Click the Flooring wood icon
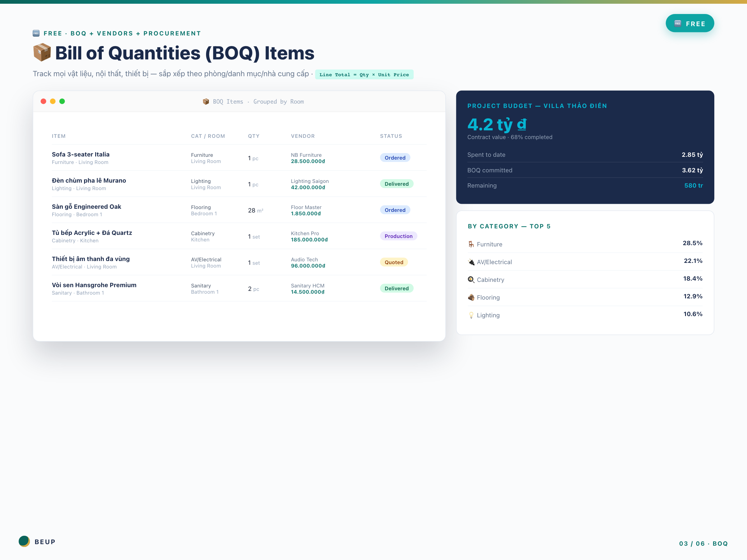The image size is (747, 560). pos(471,297)
